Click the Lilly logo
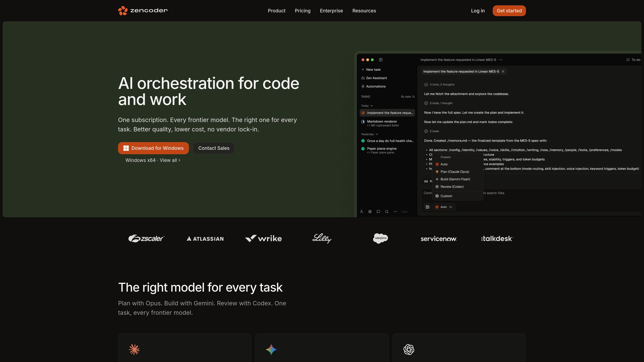Screen dimensions: 644x362 322,239
